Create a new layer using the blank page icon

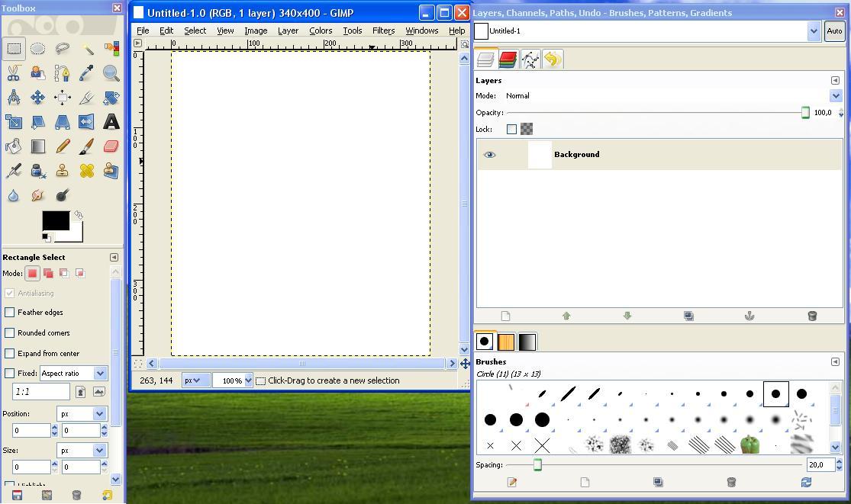[505, 315]
